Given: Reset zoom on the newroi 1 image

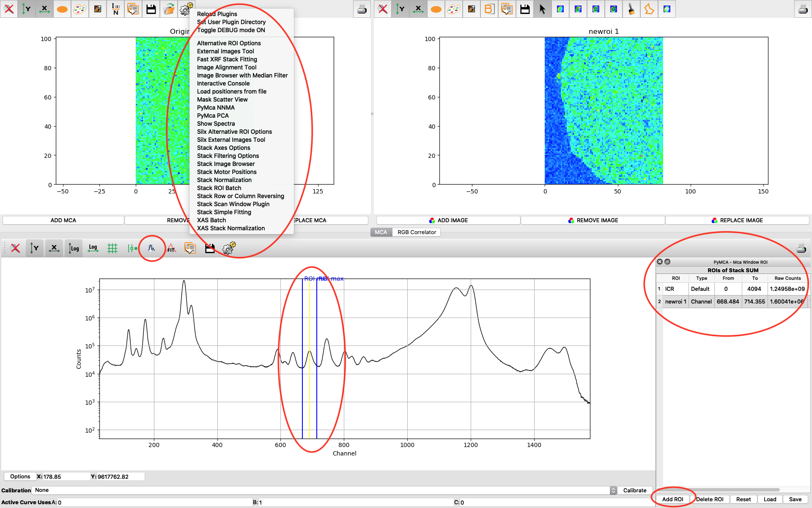Looking at the screenshot, I should point(383,9).
